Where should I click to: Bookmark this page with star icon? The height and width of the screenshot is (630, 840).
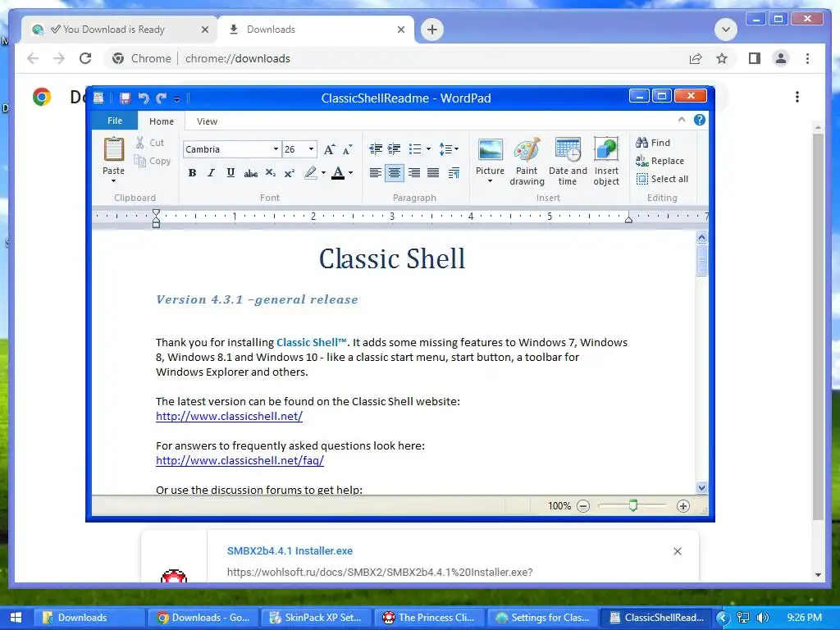tap(722, 58)
